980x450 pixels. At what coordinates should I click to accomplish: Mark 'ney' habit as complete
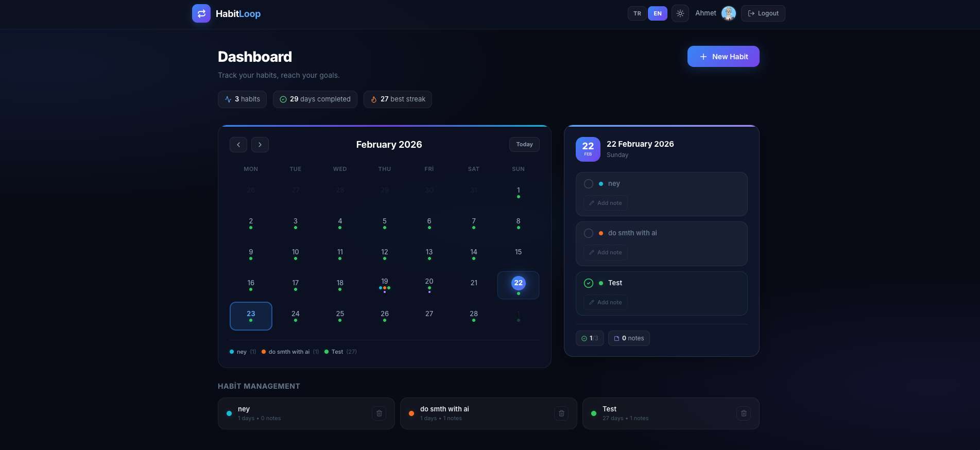pos(589,184)
